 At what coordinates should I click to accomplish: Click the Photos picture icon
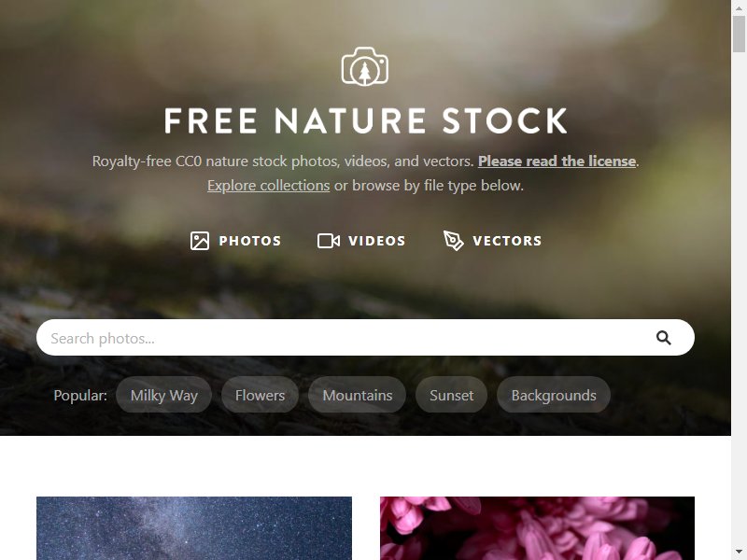(200, 241)
